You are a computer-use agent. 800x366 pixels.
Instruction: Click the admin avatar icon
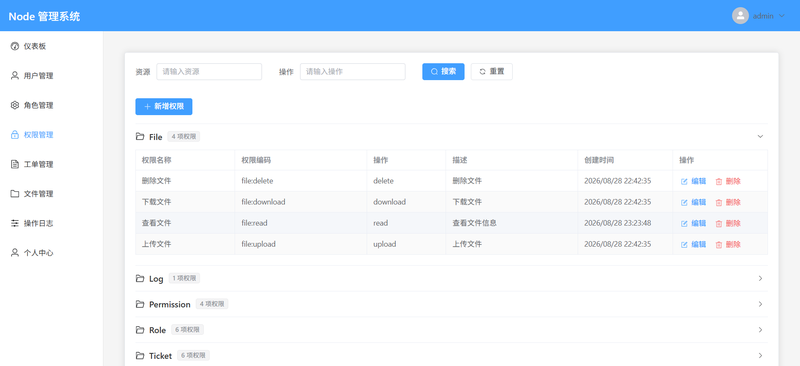coord(740,16)
